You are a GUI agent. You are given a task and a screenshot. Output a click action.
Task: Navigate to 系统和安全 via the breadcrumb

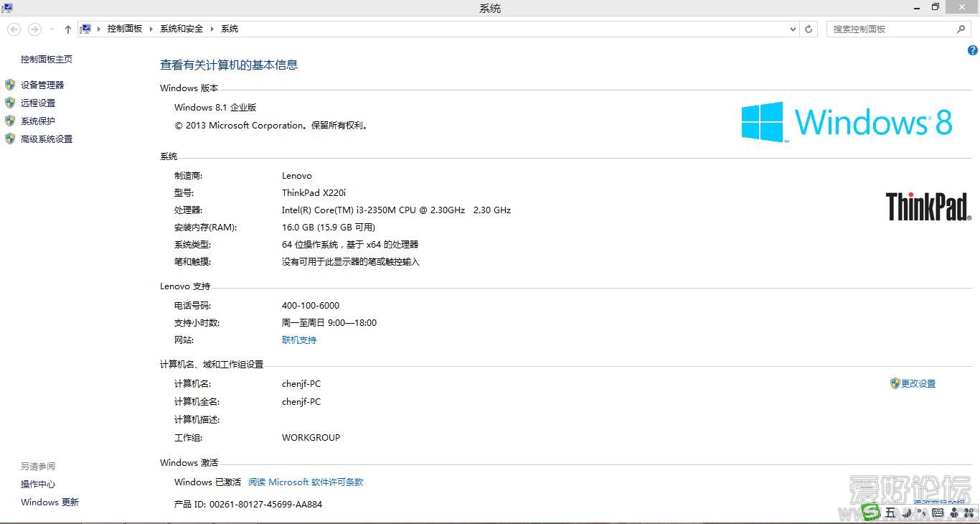[x=181, y=29]
